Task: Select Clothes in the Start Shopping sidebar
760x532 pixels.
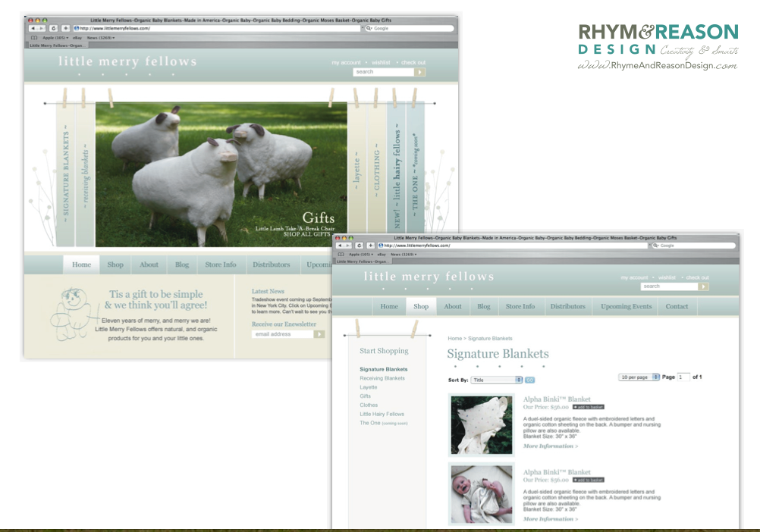Action: tap(369, 405)
